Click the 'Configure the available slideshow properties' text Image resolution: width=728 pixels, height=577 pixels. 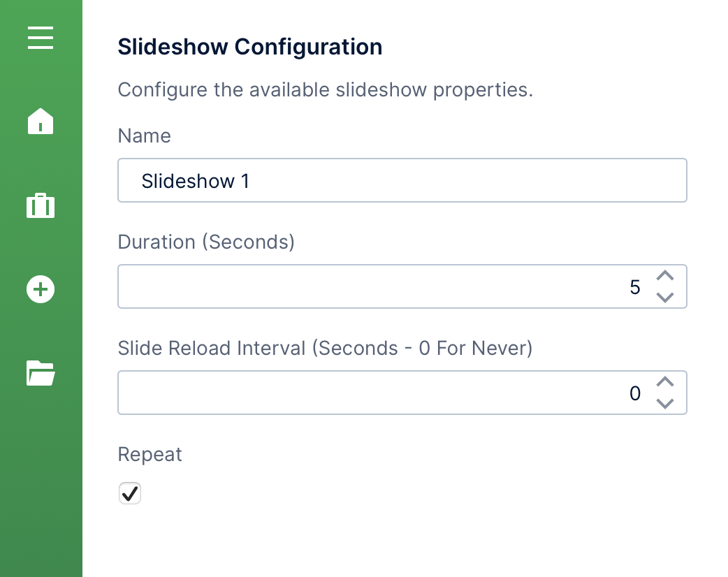click(x=325, y=90)
